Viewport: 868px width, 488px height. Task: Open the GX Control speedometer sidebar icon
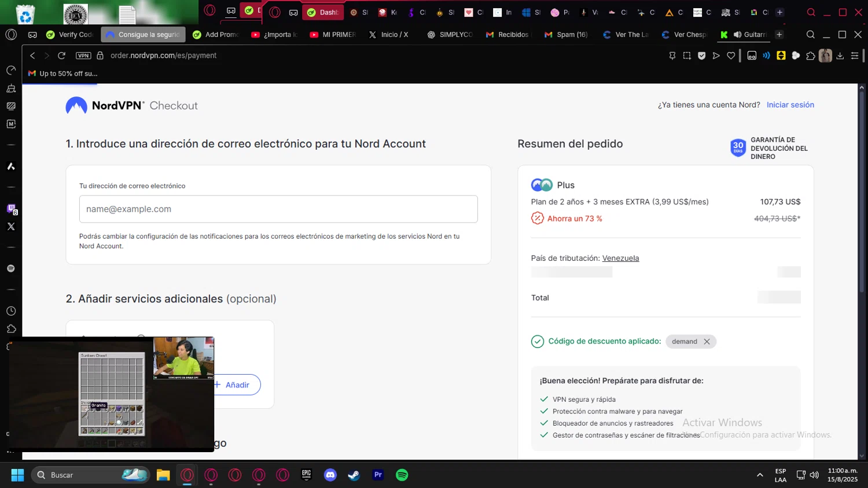[x=11, y=71]
